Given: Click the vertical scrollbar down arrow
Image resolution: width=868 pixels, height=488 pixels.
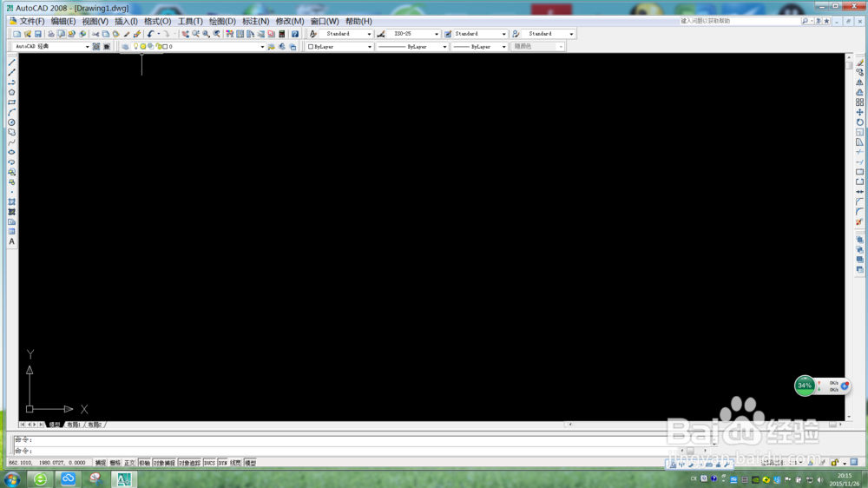Looking at the screenshot, I should pyautogui.click(x=849, y=417).
